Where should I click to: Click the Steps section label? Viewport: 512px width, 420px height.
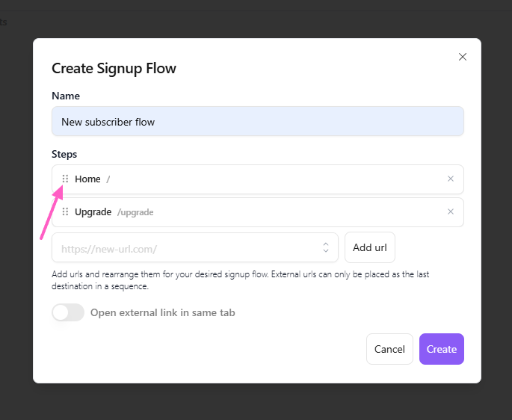[x=64, y=154]
